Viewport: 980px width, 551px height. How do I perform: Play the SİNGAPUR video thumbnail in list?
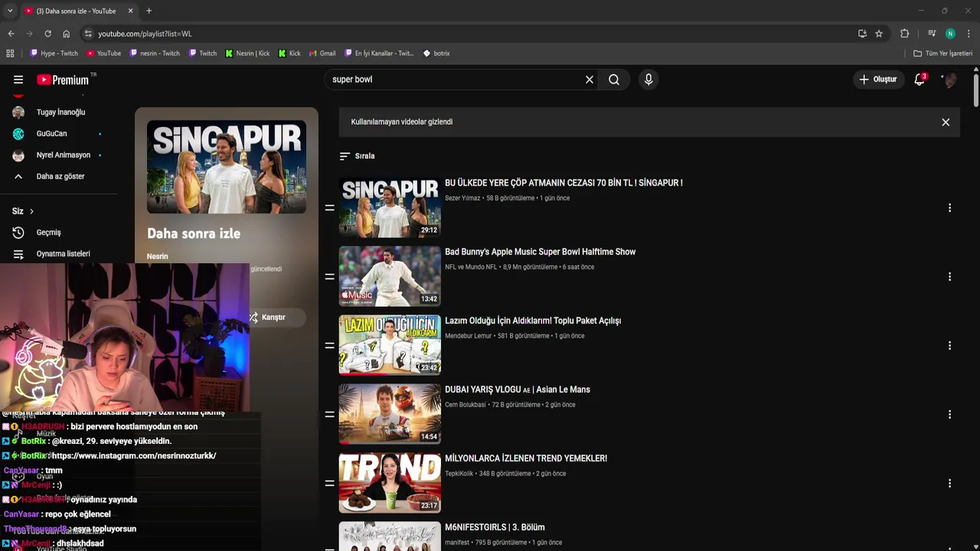click(390, 207)
